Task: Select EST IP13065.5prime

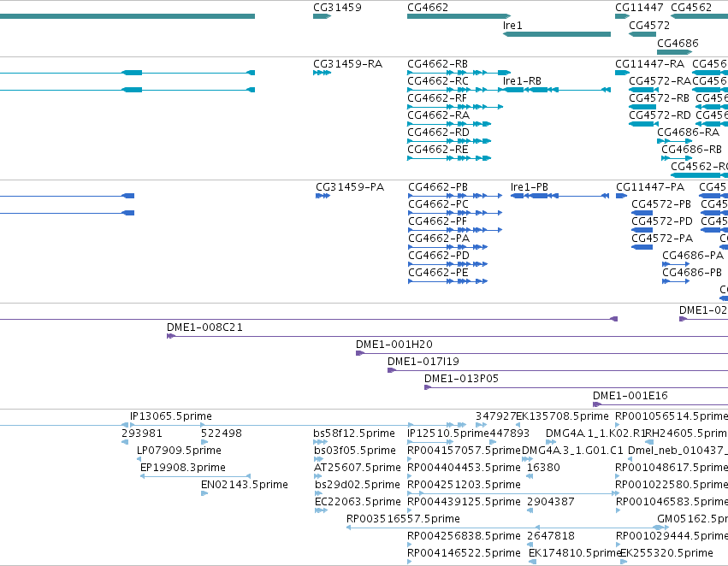Action: coord(171,416)
